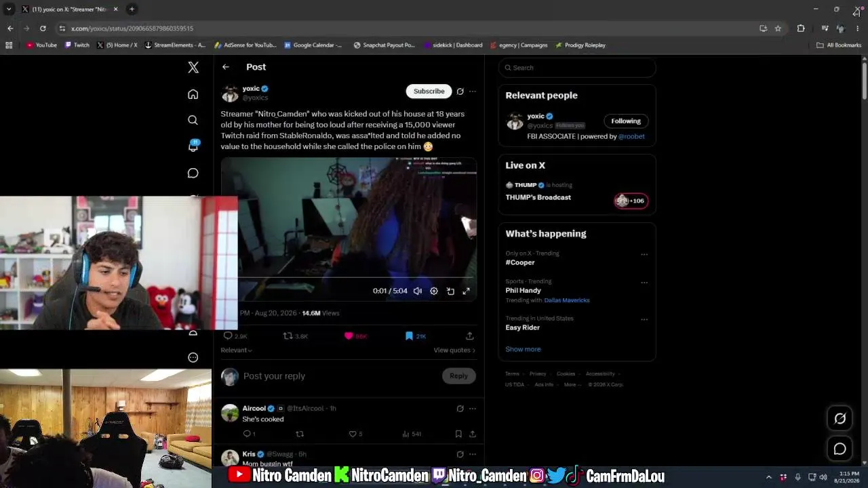Open volume control in the system tray

click(823, 477)
